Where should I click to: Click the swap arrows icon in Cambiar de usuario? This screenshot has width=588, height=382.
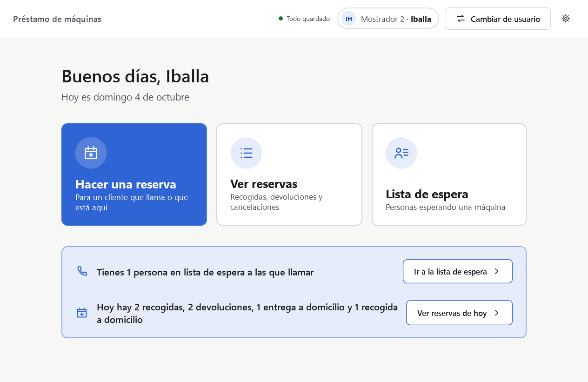click(461, 19)
